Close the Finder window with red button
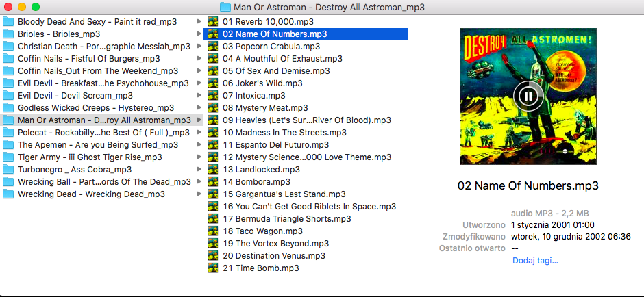644x297 pixels. 8,7
